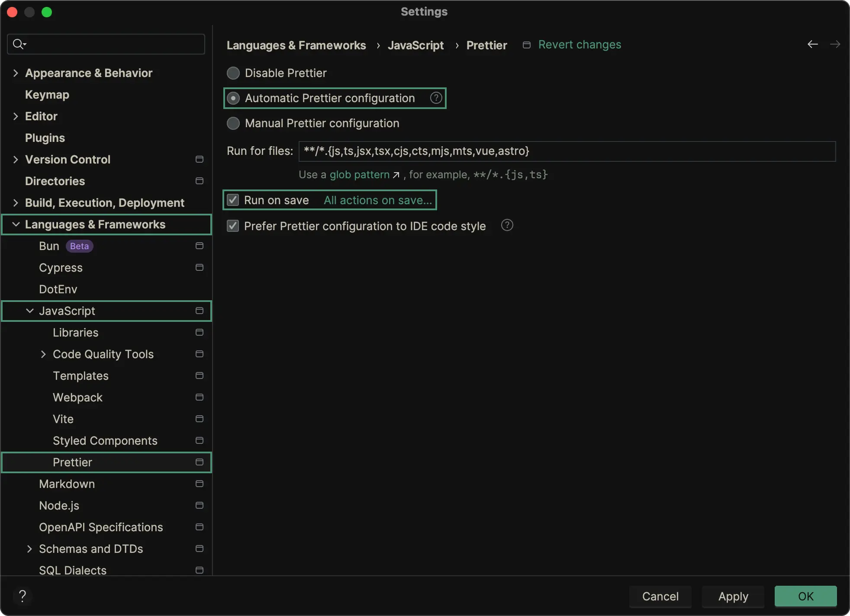Screen dimensions: 850x616
Task: Click project-level icon on Schemas and DTDs row
Action: click(199, 549)
